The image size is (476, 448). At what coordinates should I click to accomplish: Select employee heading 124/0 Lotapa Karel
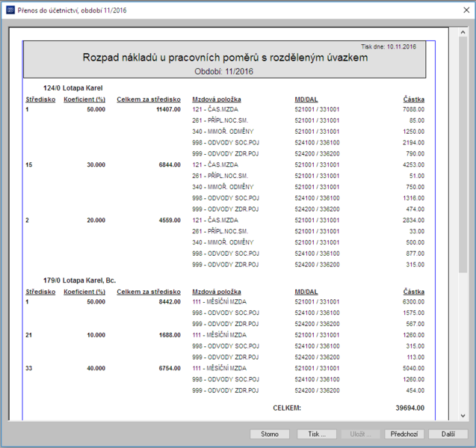(73, 88)
